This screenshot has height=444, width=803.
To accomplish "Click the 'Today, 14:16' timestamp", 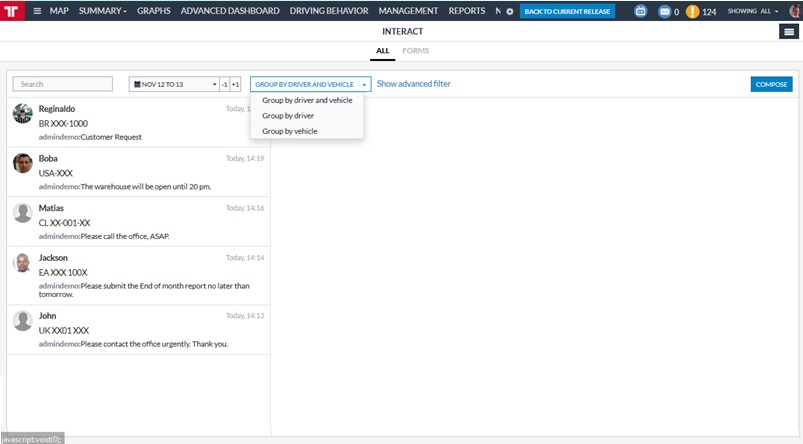I will point(245,208).
